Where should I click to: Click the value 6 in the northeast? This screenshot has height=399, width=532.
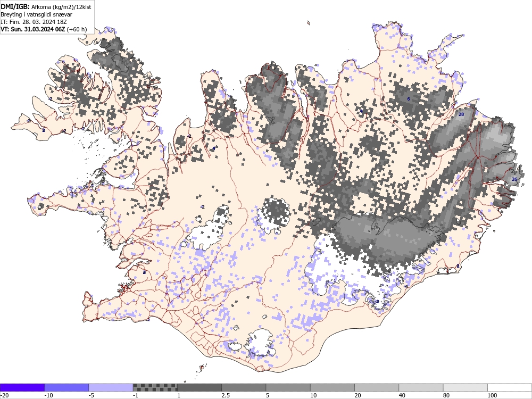[409, 99]
